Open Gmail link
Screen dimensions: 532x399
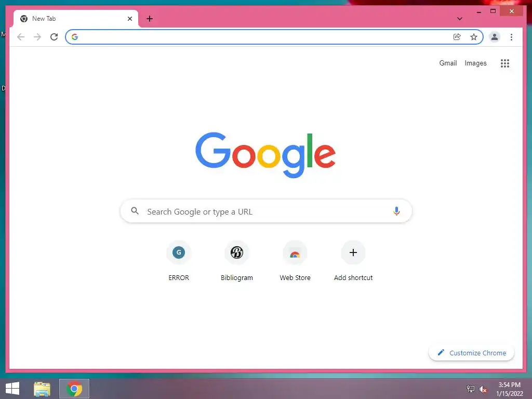448,63
